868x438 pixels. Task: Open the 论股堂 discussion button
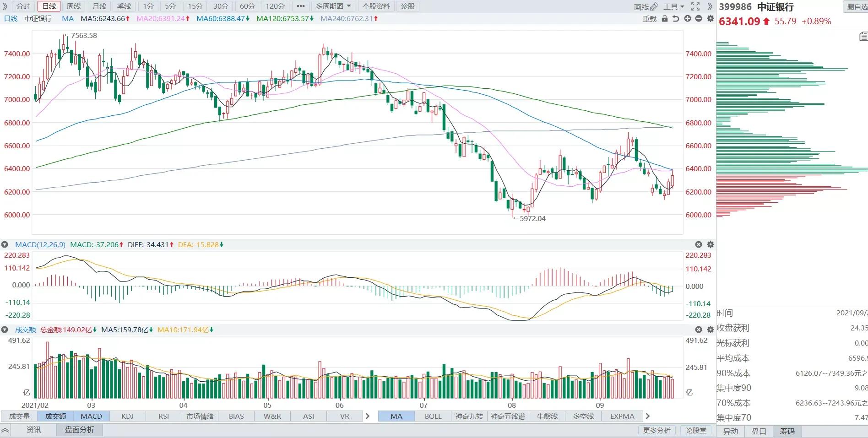[696, 430]
